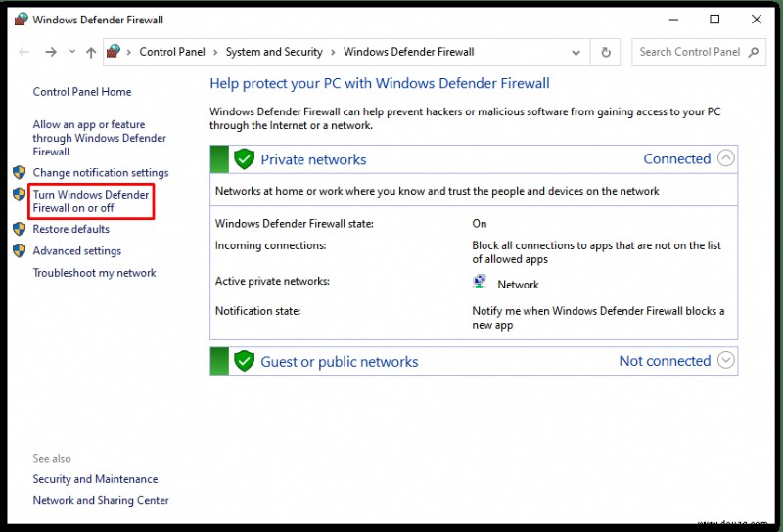Open the recent locations dropdown arrow
This screenshot has width=783, height=532.
72,52
